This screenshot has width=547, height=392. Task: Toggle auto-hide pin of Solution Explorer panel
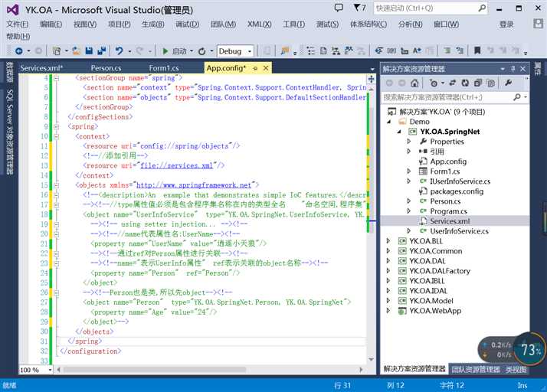[x=513, y=69]
